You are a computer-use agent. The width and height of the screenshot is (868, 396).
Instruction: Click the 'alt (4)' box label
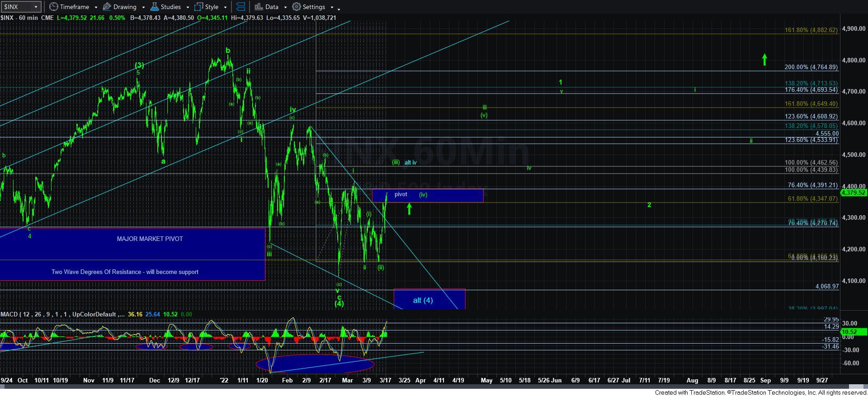(x=423, y=300)
